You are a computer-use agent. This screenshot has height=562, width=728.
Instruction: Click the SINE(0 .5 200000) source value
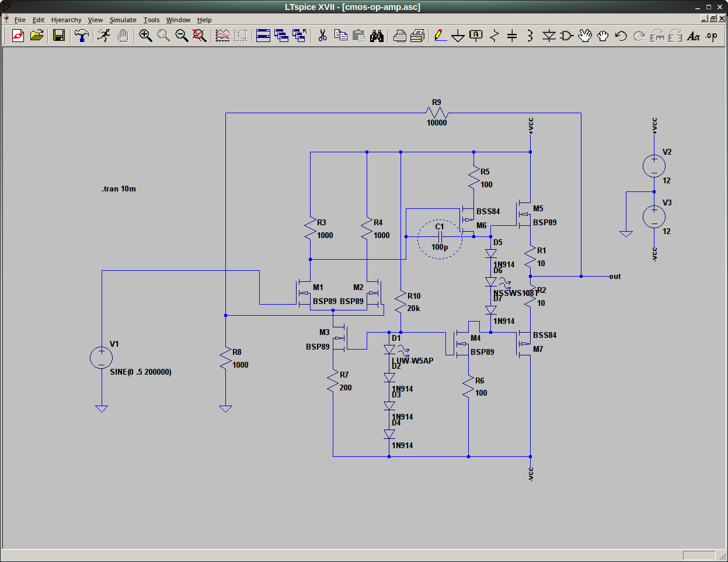pyautogui.click(x=141, y=372)
